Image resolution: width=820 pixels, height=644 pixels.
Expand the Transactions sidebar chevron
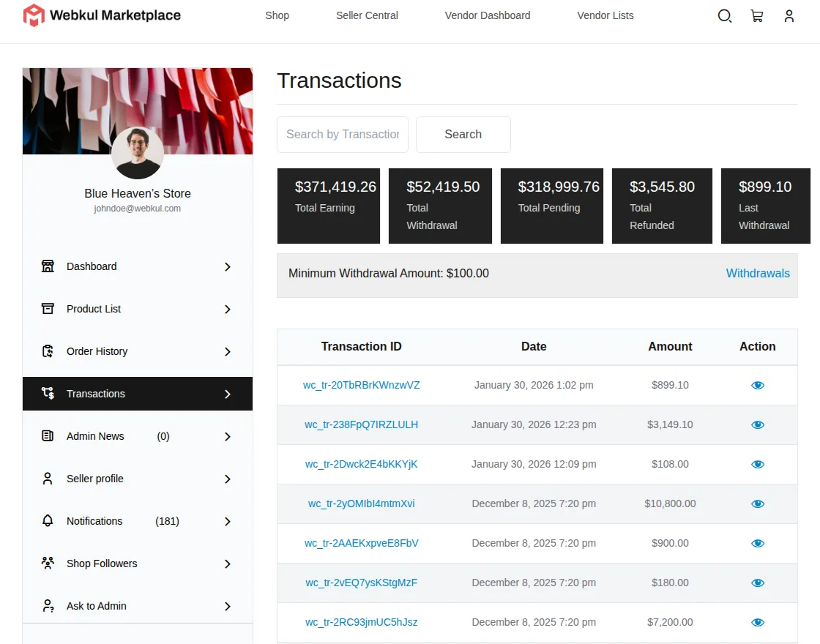(228, 394)
